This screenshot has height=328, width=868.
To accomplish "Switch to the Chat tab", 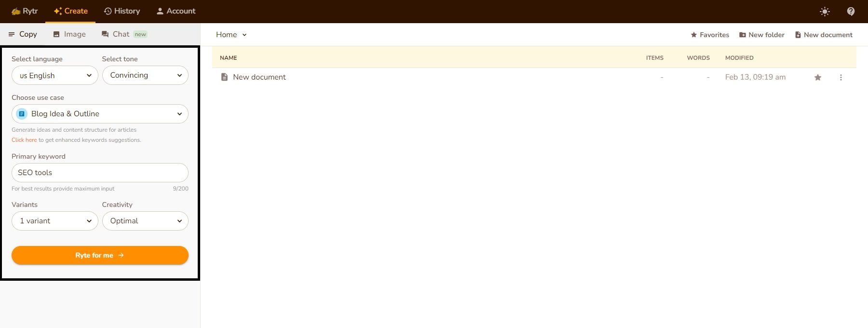I will click(x=124, y=34).
